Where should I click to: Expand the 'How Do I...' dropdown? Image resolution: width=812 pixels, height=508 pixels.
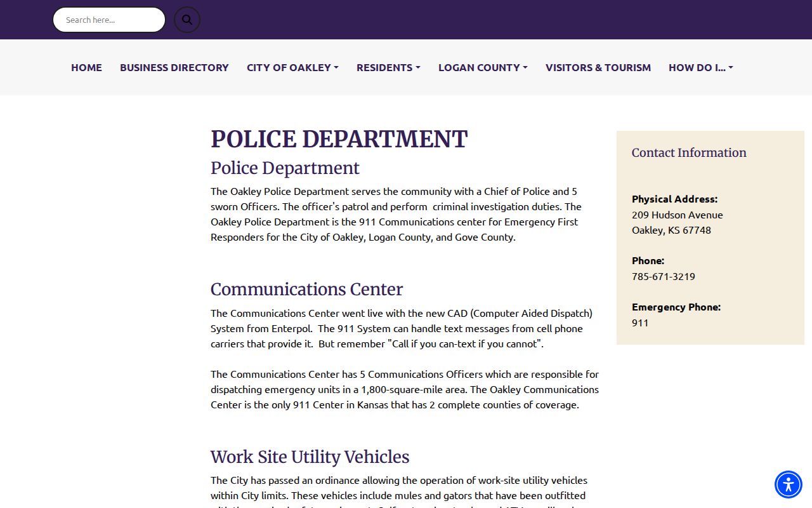click(701, 67)
